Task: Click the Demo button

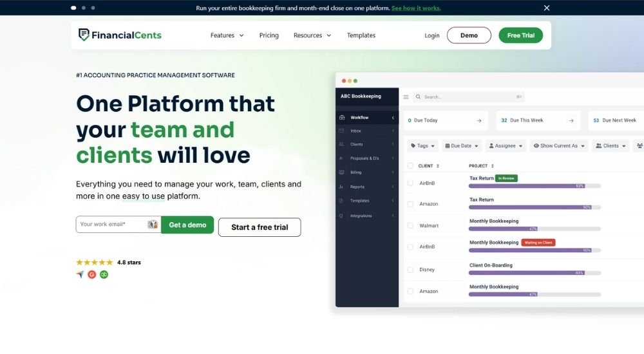Action: (x=469, y=35)
